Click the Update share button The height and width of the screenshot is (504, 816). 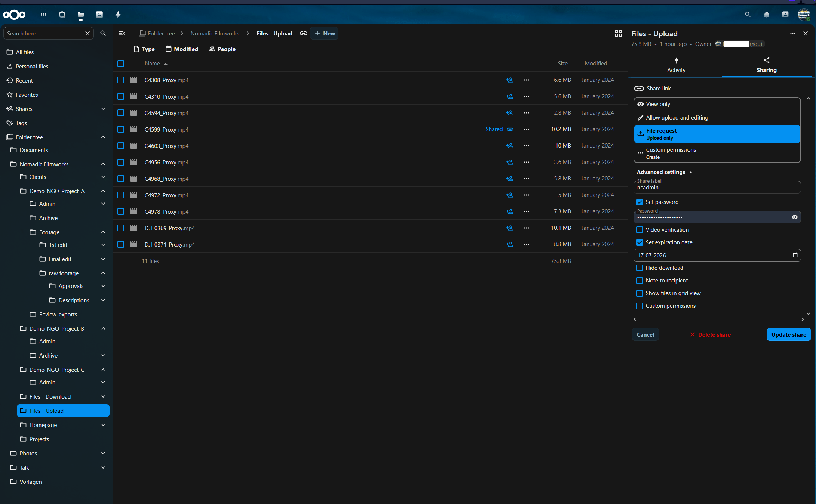[x=788, y=335]
